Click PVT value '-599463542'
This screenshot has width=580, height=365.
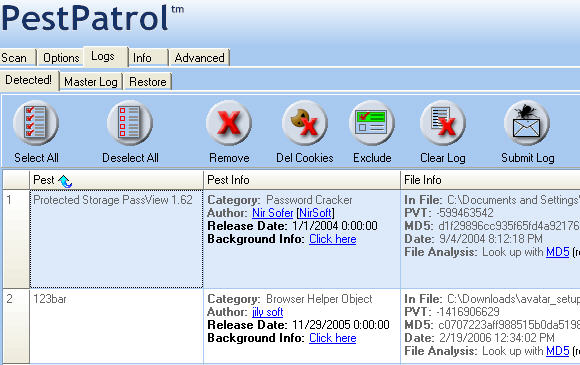click(x=465, y=213)
